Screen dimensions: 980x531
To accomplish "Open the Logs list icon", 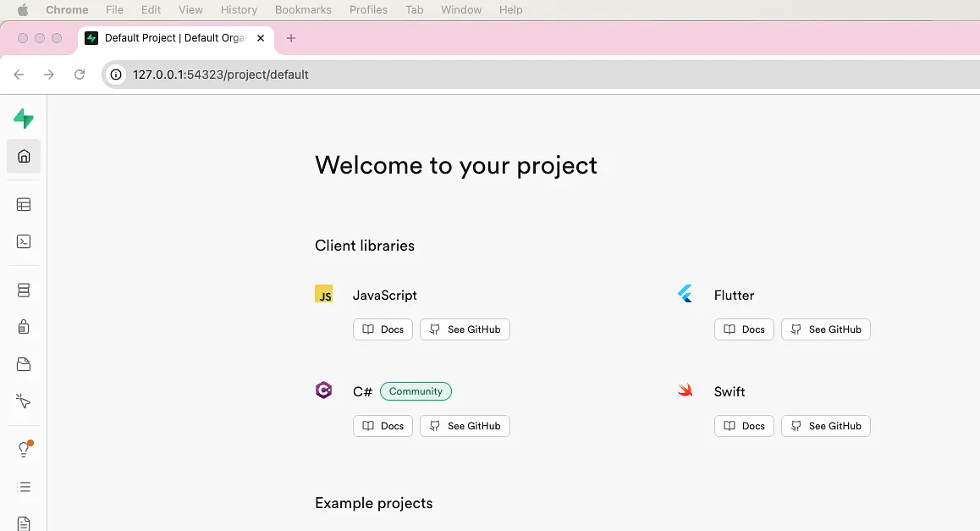I will tap(24, 487).
